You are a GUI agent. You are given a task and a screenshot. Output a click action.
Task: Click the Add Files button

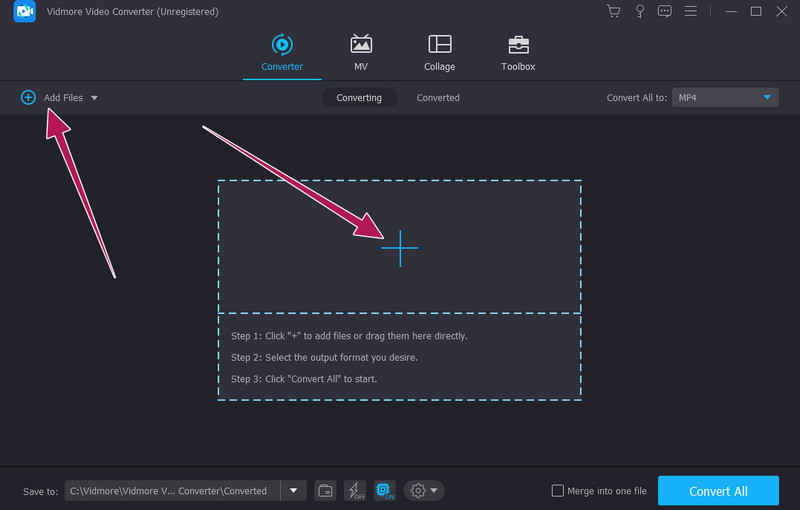(x=53, y=98)
